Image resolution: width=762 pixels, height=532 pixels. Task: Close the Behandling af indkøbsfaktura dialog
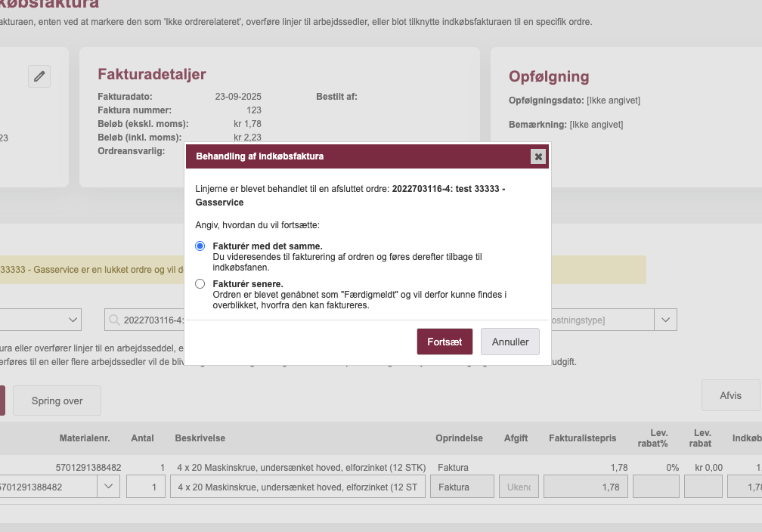(538, 156)
